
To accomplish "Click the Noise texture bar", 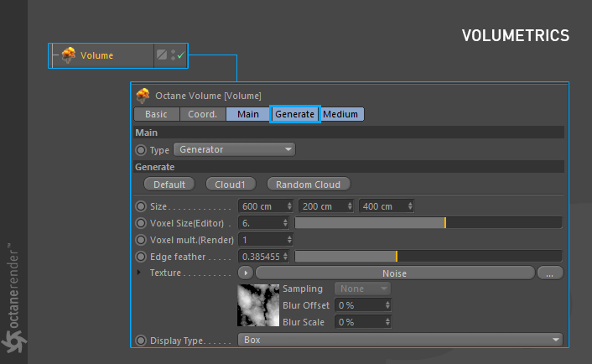I will click(395, 273).
